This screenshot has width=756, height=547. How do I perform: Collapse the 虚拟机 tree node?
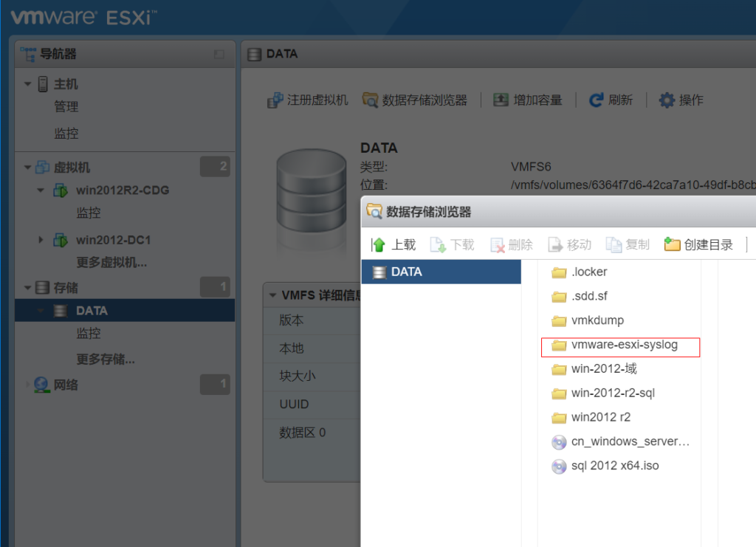[x=27, y=168]
